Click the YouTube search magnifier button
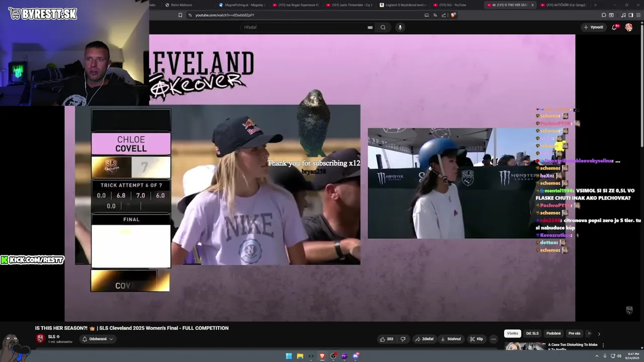 click(x=383, y=27)
